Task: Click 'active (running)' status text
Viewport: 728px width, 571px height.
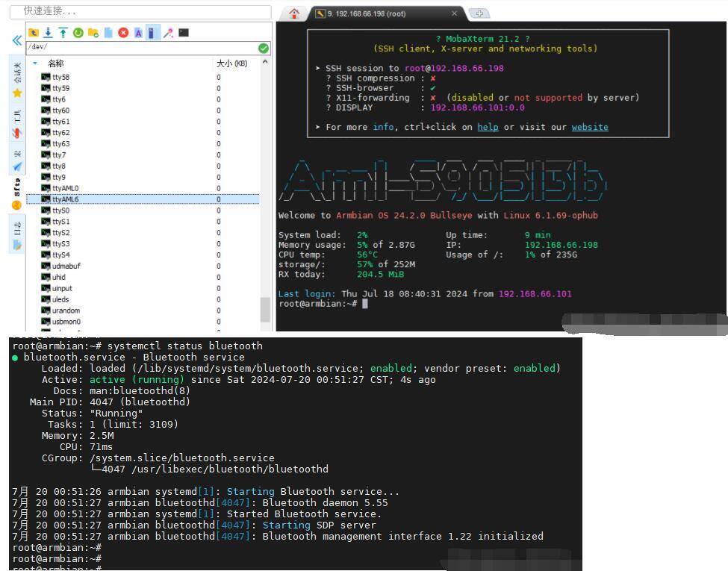Action: coord(137,380)
